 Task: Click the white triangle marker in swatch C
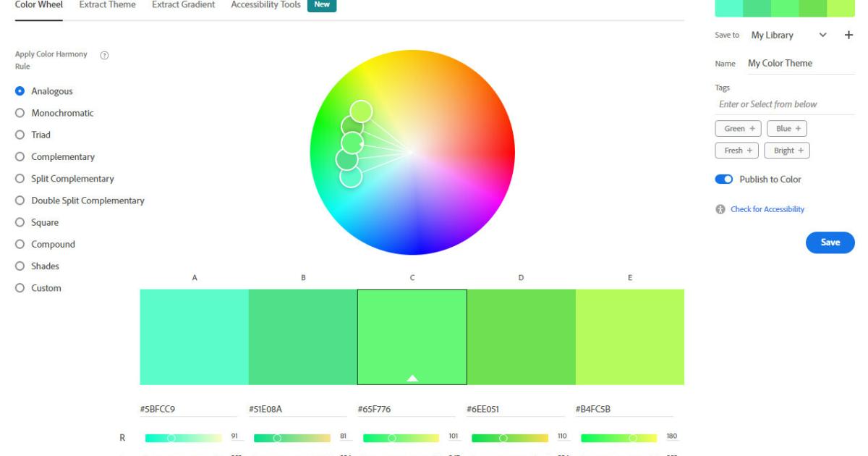pyautogui.click(x=412, y=378)
